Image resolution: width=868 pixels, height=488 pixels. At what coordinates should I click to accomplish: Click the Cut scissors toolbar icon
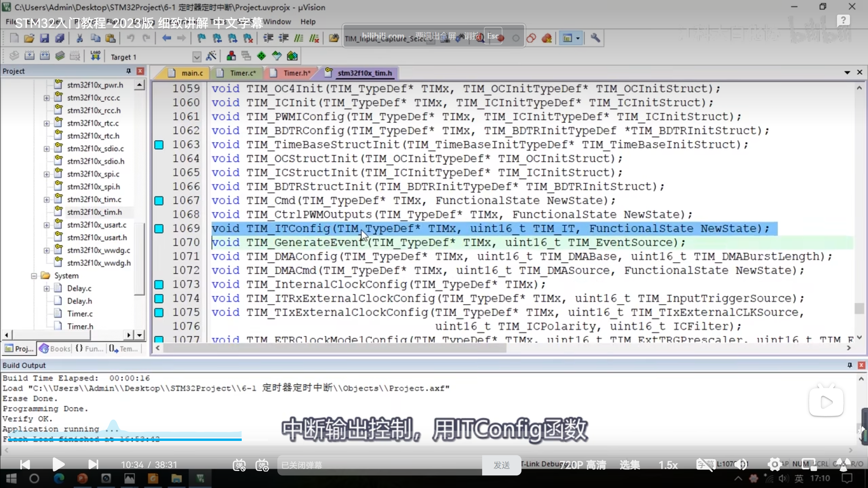(80, 38)
